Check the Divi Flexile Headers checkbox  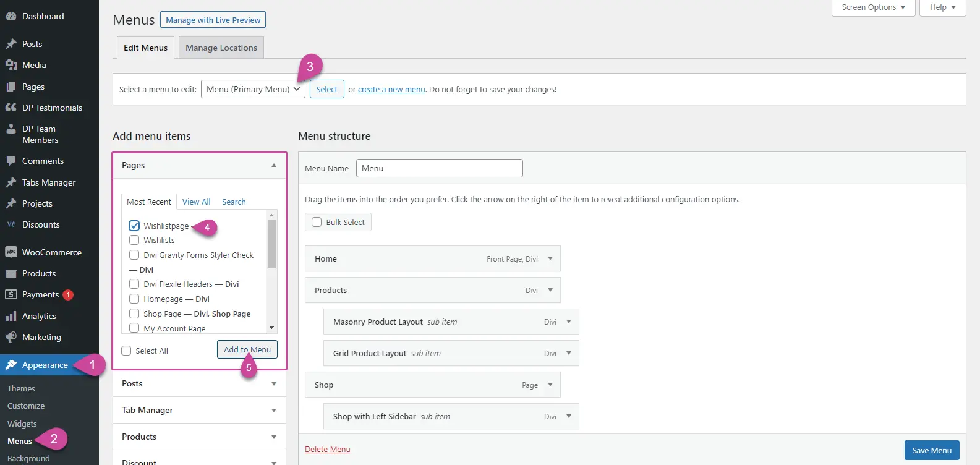[x=134, y=284]
